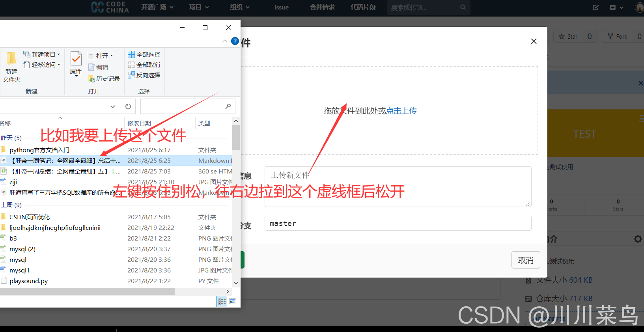
Task: Click the Star button
Action: point(568,36)
